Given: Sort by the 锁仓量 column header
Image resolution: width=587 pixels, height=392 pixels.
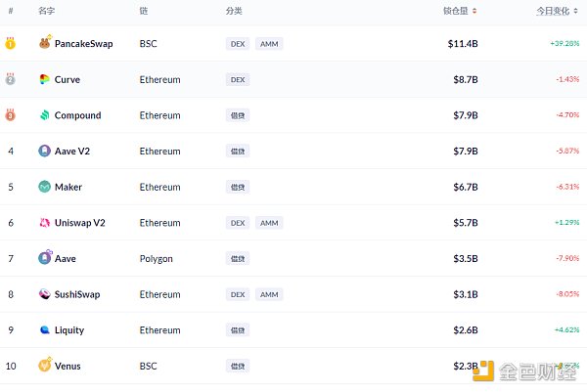Looking at the screenshot, I should (460, 11).
